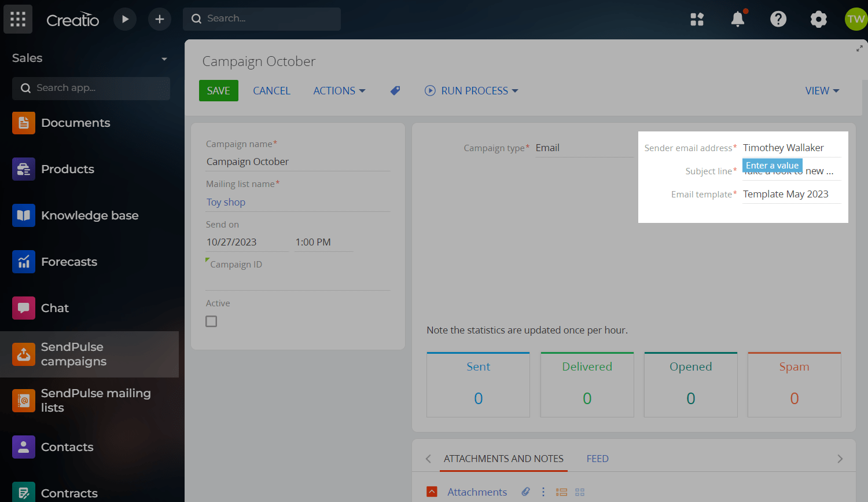Screen dimensions: 868x502
Task: Open the Contacts section
Action: pos(90,447)
